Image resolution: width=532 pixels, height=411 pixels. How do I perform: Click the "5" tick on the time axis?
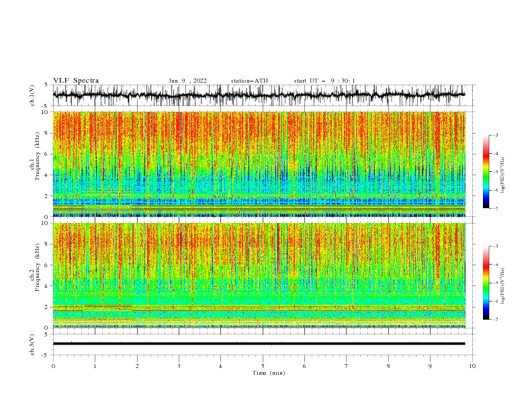(263, 366)
